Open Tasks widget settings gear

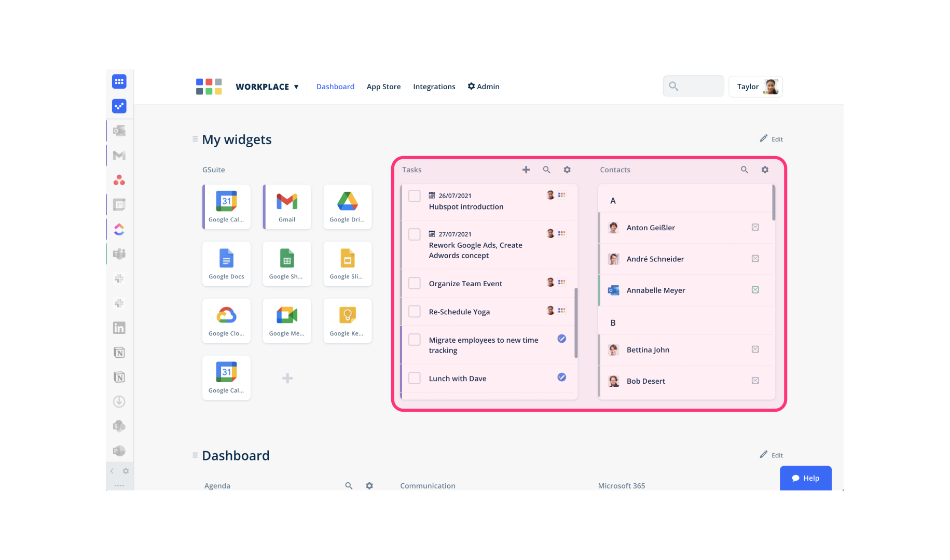tap(567, 170)
